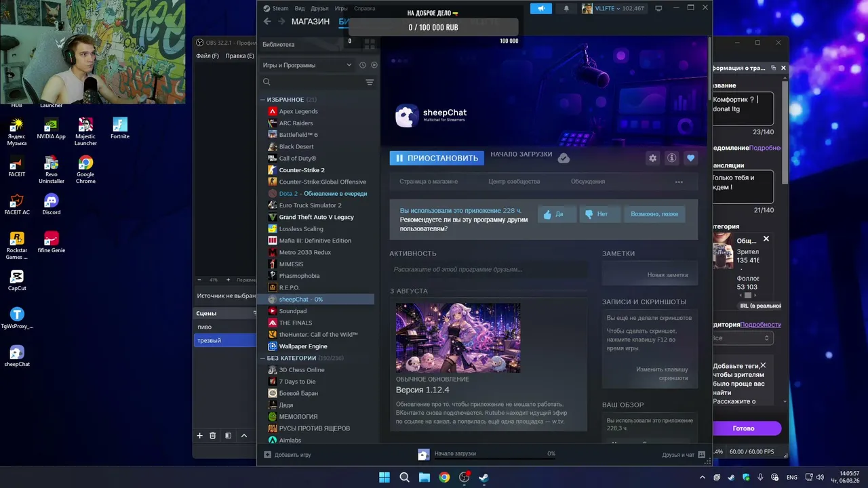Screen dimensions: 868x488
Task: Toggle sheepChat favorite heart
Action: tap(690, 158)
